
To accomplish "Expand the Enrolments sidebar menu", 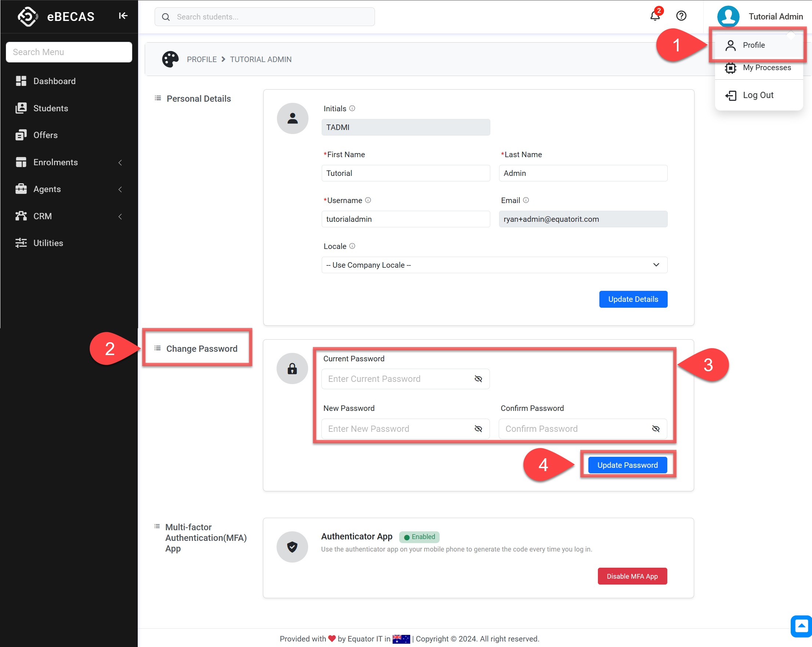I will pos(69,162).
